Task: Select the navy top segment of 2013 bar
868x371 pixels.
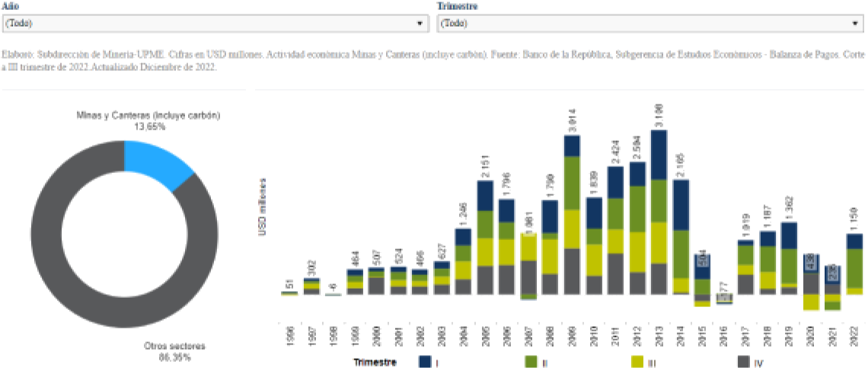Action: coord(659,155)
